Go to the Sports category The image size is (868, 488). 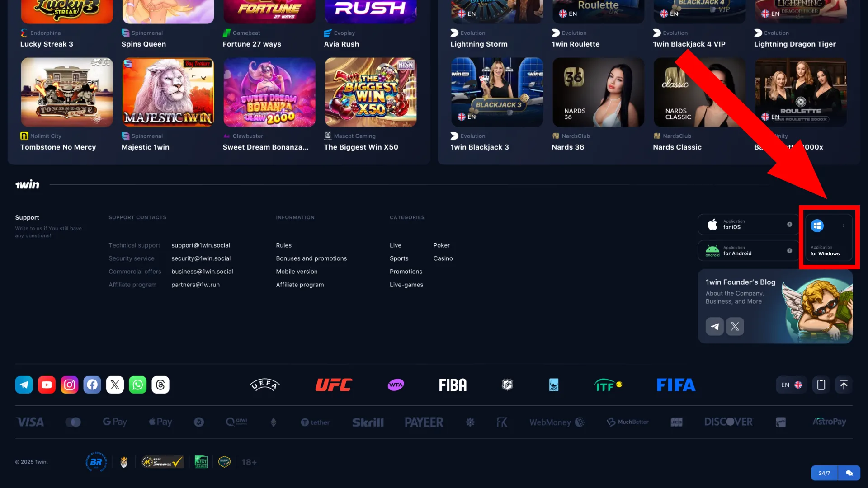pyautogui.click(x=399, y=258)
